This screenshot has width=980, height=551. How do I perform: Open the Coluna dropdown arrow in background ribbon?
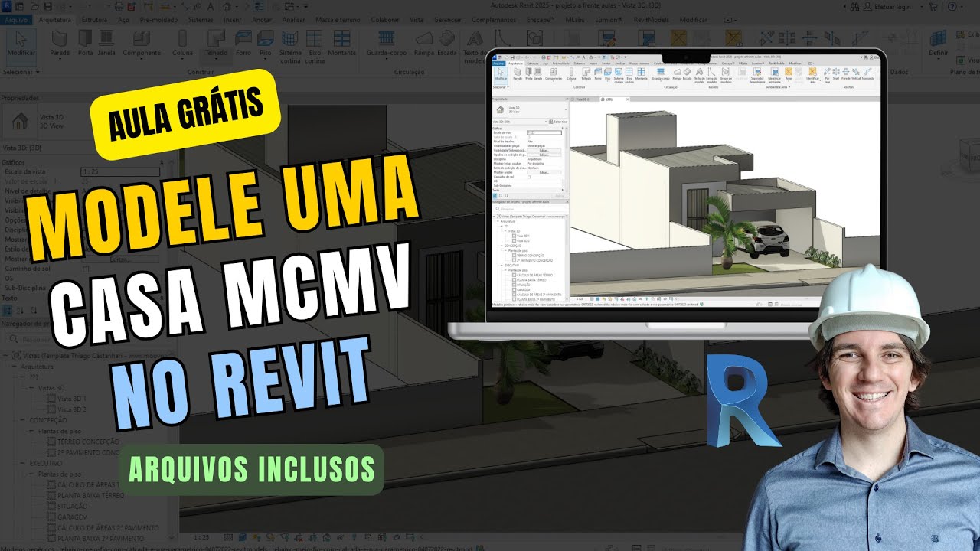pos(182,59)
